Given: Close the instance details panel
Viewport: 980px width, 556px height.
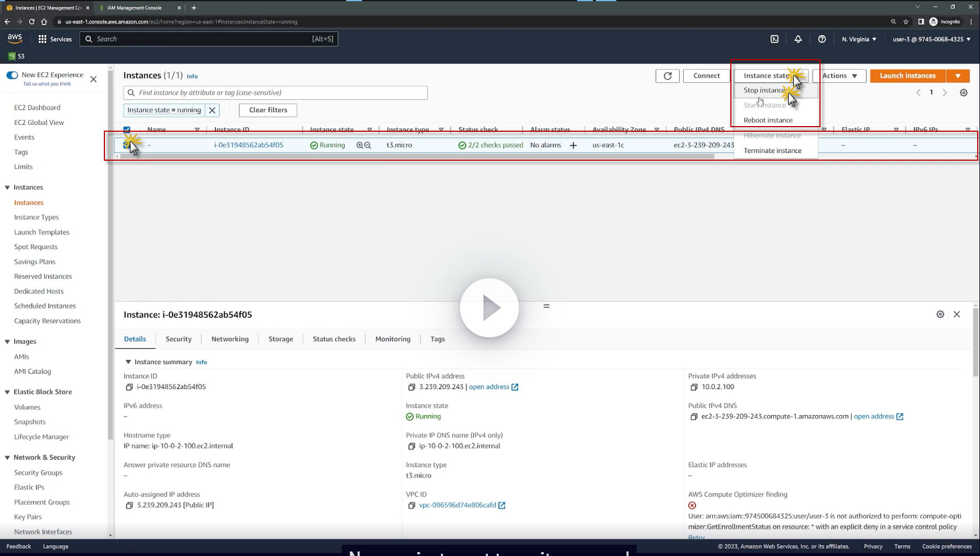Looking at the screenshot, I should pyautogui.click(x=957, y=314).
